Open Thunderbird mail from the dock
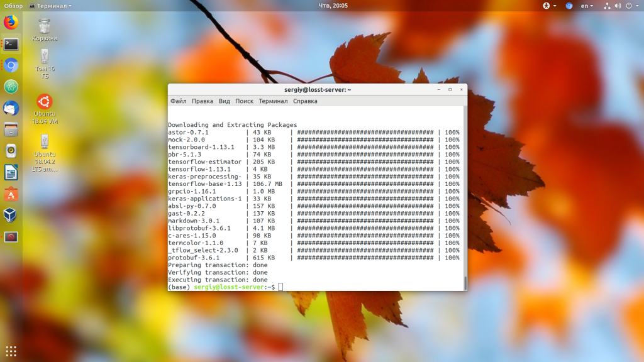This screenshot has height=362, width=644. coord(11,108)
